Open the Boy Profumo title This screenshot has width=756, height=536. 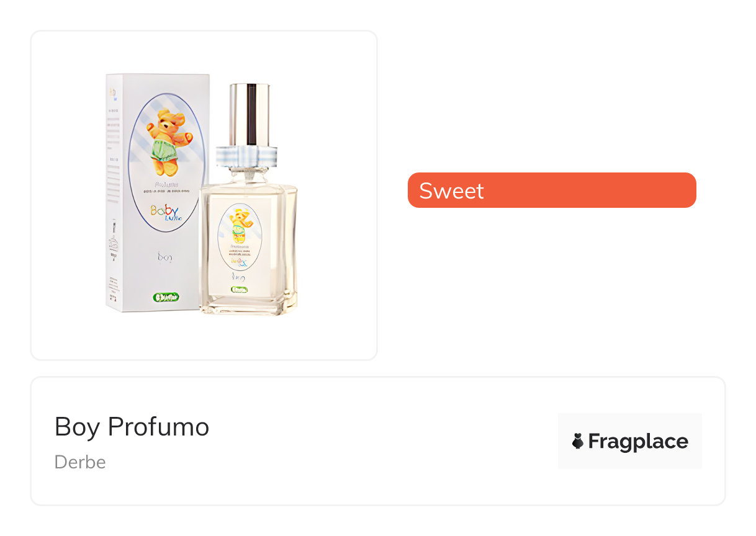(132, 427)
